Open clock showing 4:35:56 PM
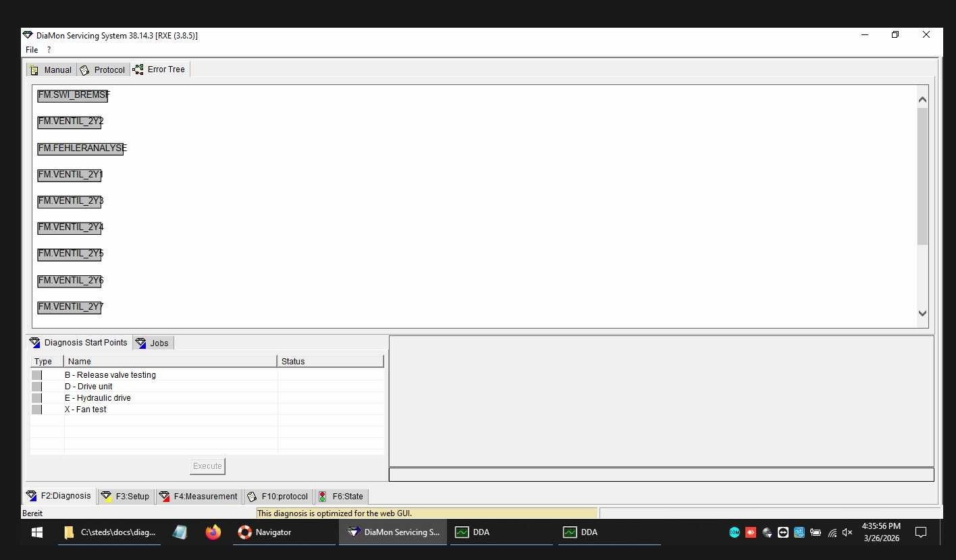Screen dimensions: 956x560 881,532
